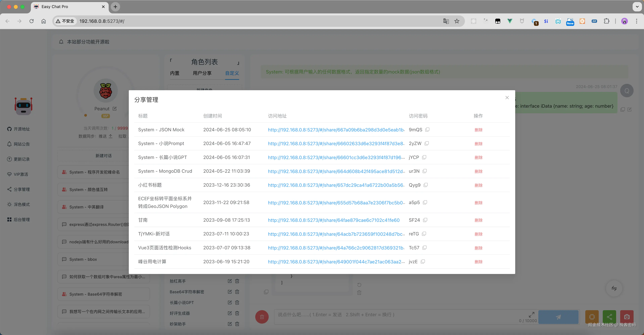Switch to the 用户分享 tab
The height and width of the screenshot is (335, 644).
pyautogui.click(x=202, y=73)
